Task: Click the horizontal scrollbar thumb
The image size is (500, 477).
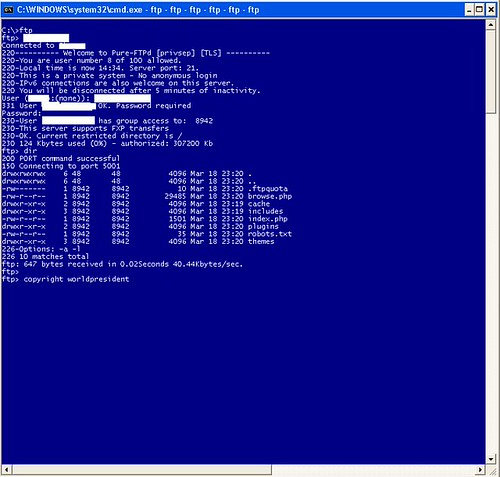Action: (142, 470)
